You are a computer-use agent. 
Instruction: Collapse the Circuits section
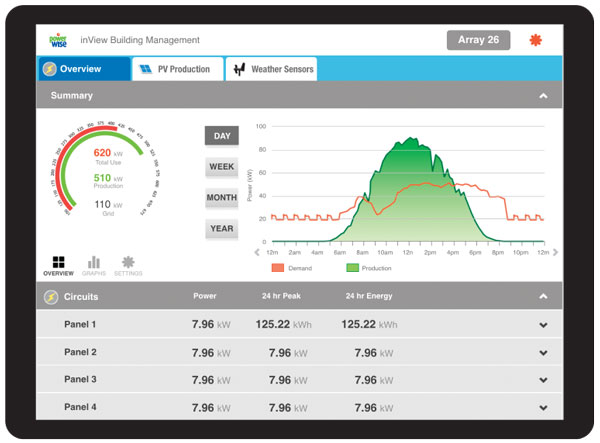(543, 297)
